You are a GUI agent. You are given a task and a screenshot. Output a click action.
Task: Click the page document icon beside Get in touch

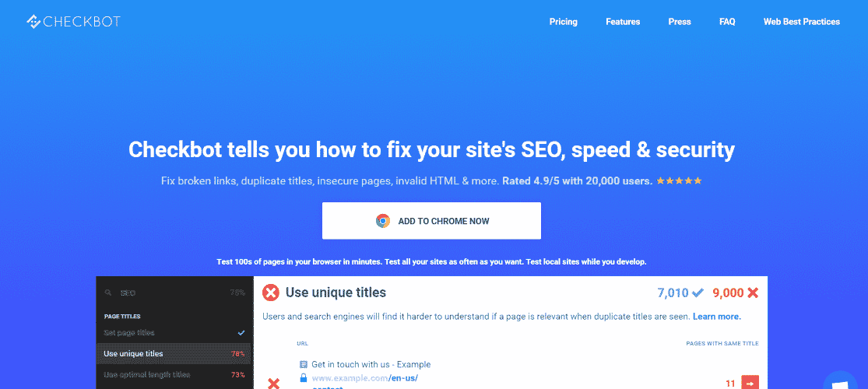304,364
